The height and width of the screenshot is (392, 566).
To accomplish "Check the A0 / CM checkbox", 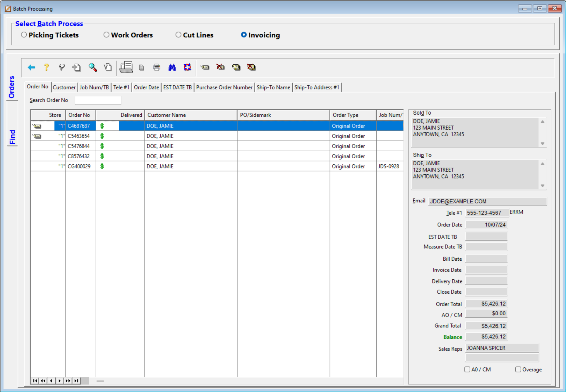I will pos(467,369).
